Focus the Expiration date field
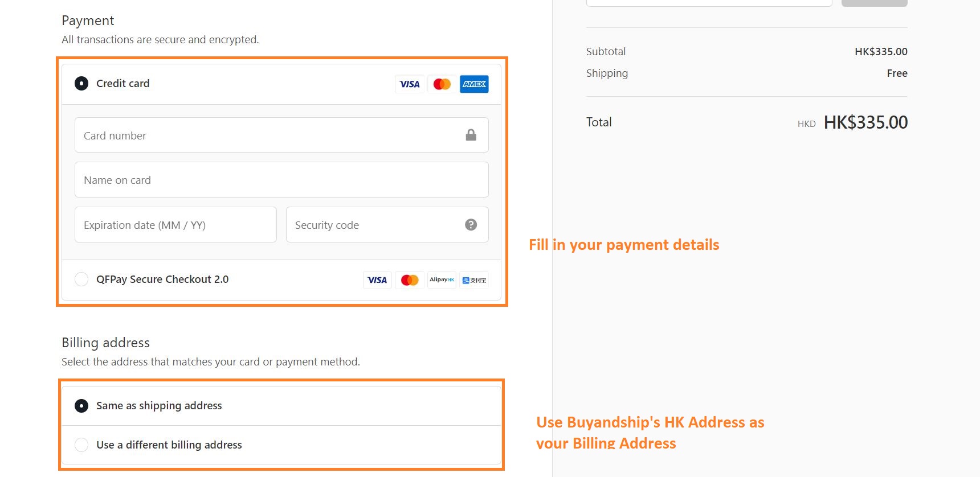Screen dimensions: 980x477 [175, 225]
